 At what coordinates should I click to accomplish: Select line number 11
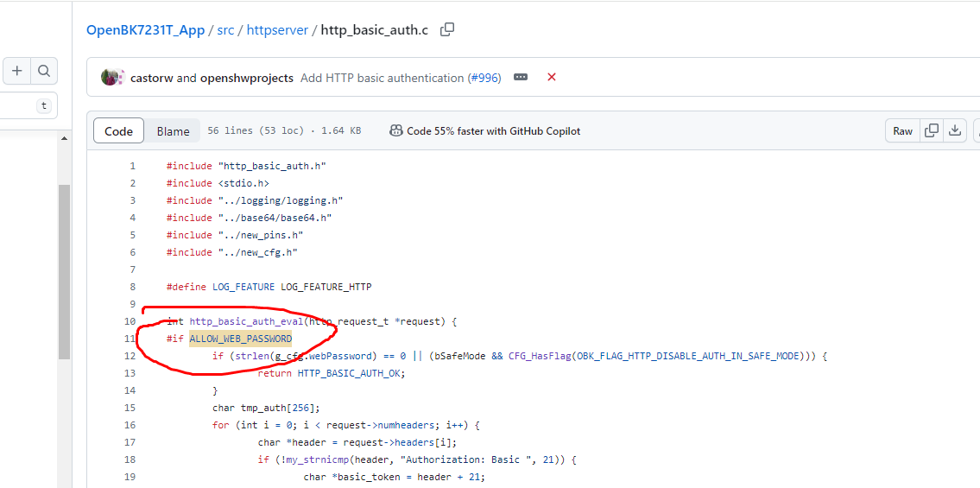(x=130, y=339)
